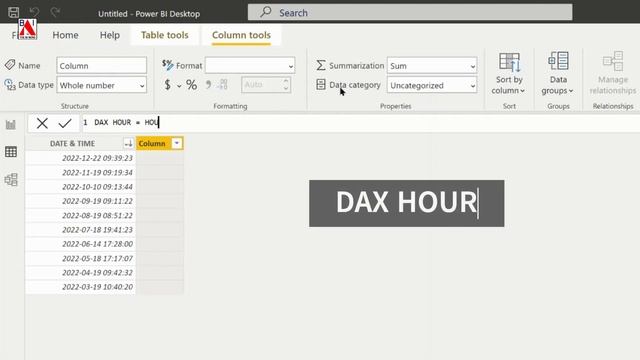Click the Save icon in title bar

pyautogui.click(x=13, y=12)
